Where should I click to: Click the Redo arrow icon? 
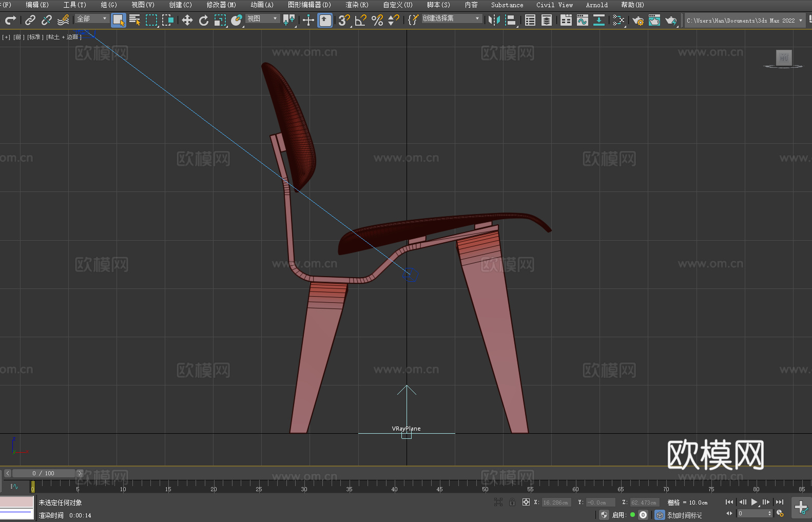(x=10, y=20)
